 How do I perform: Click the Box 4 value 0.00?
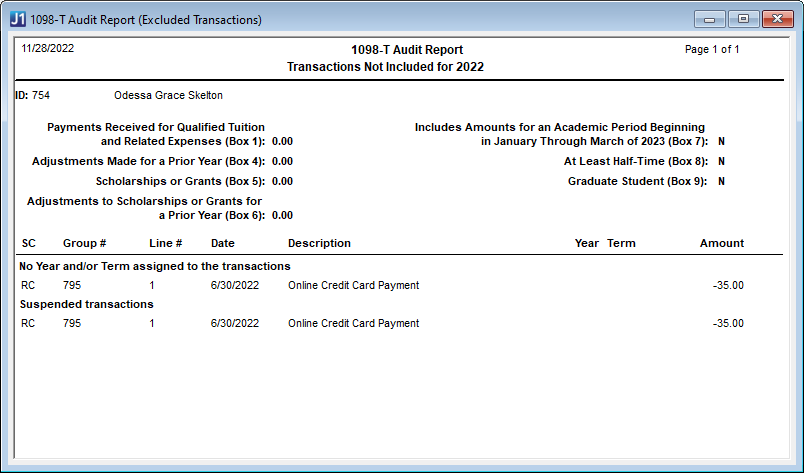(x=283, y=162)
